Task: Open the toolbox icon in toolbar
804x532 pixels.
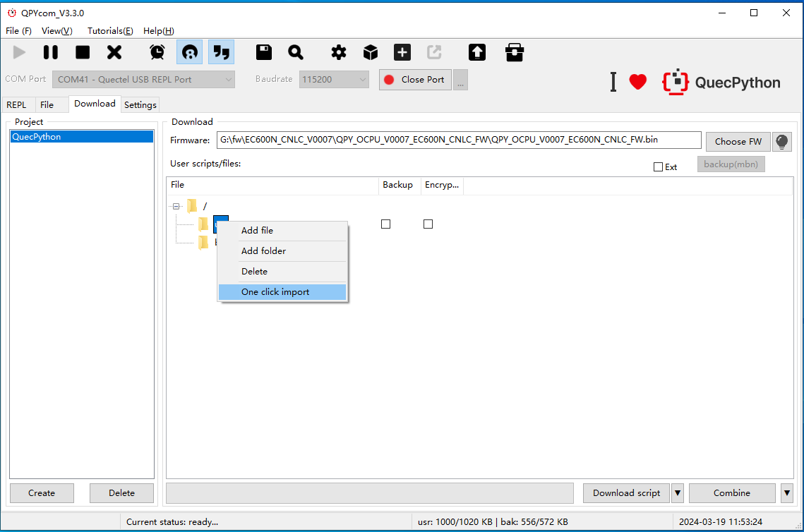Action: [x=515, y=52]
